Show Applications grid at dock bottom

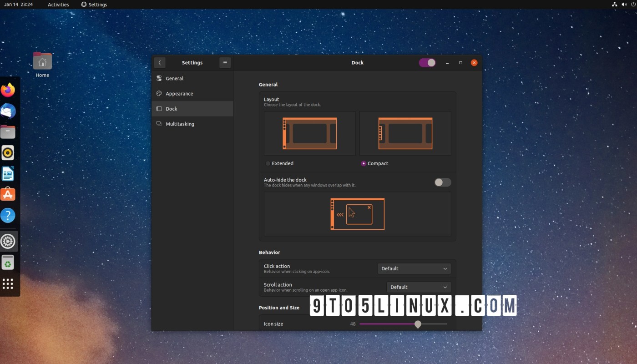click(x=8, y=284)
